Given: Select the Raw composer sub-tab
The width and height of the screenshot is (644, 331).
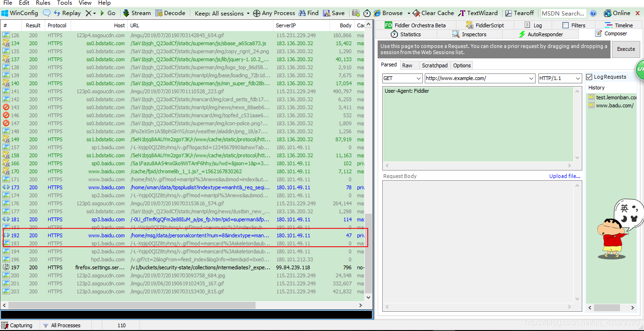Looking at the screenshot, I should [407, 65].
